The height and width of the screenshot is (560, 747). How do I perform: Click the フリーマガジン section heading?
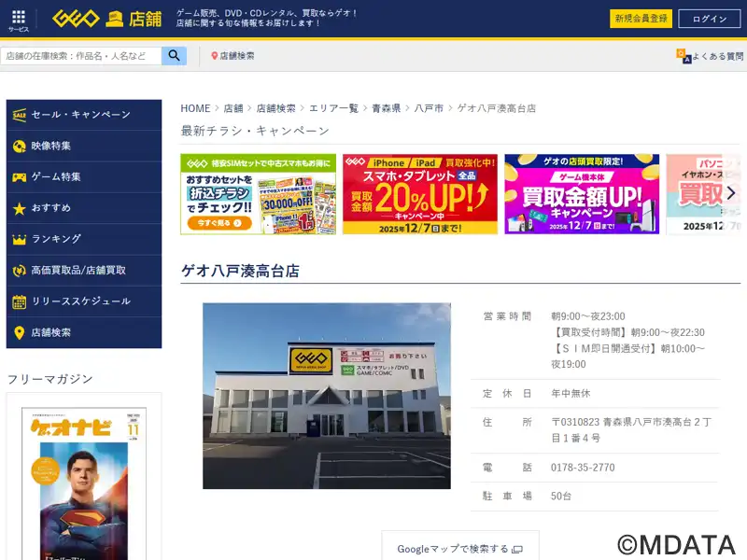50,379
